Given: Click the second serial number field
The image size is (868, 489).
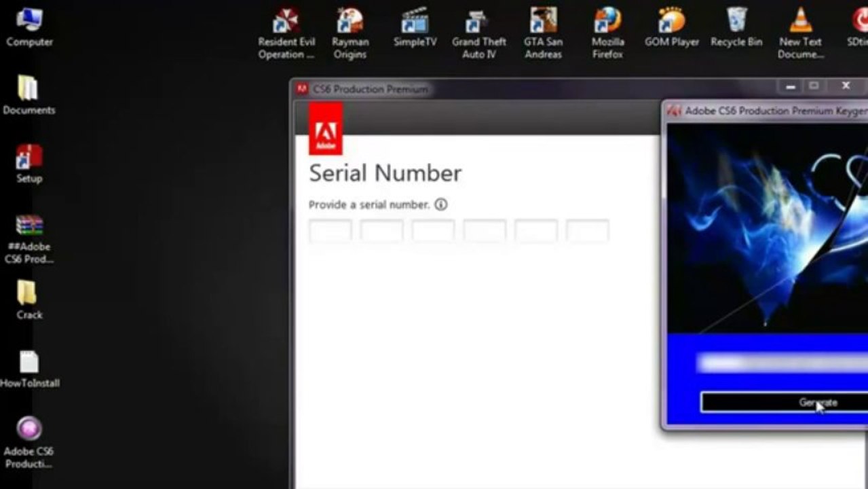Looking at the screenshot, I should (381, 231).
